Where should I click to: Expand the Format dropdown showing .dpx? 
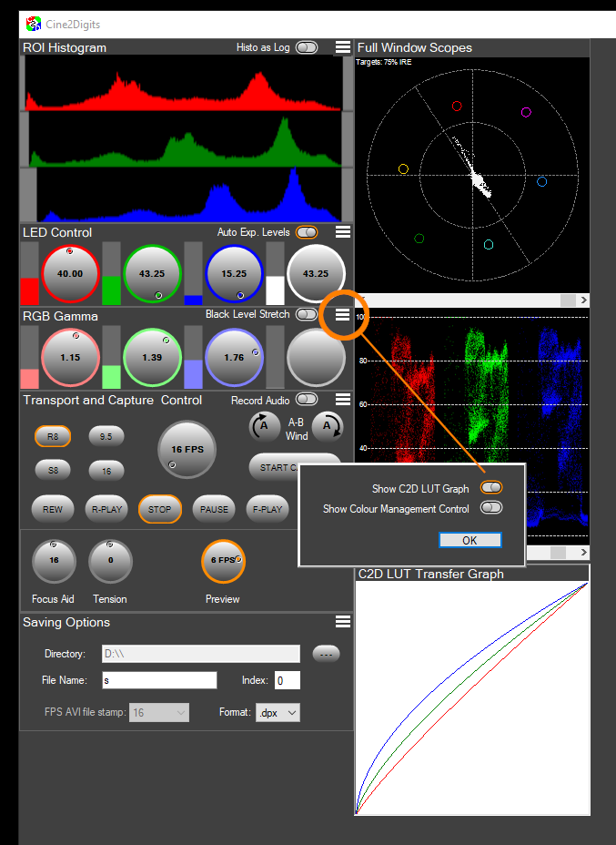[278, 713]
